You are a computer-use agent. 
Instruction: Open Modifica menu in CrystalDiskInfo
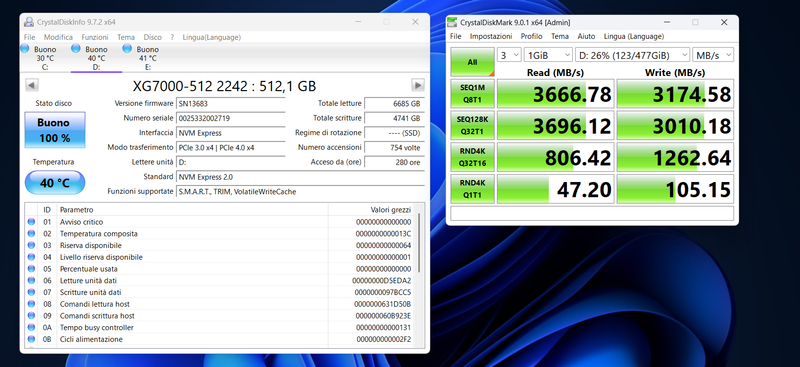pos(58,37)
